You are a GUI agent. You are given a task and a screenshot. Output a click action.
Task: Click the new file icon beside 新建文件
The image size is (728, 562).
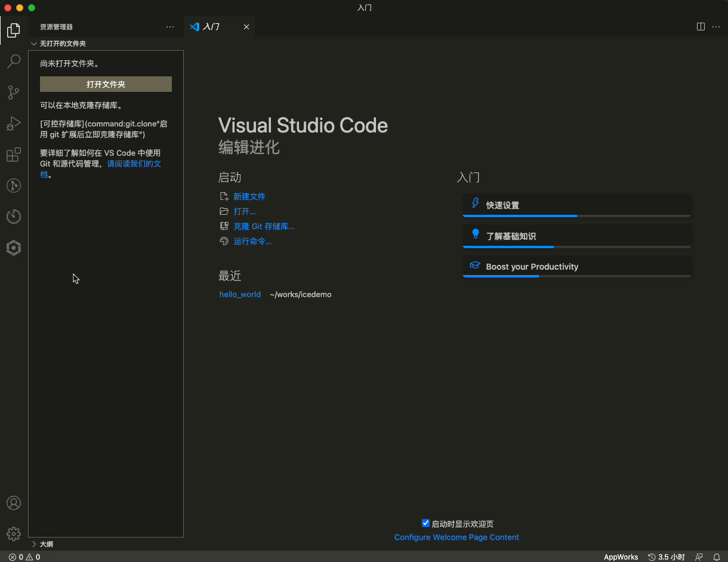coord(224,196)
